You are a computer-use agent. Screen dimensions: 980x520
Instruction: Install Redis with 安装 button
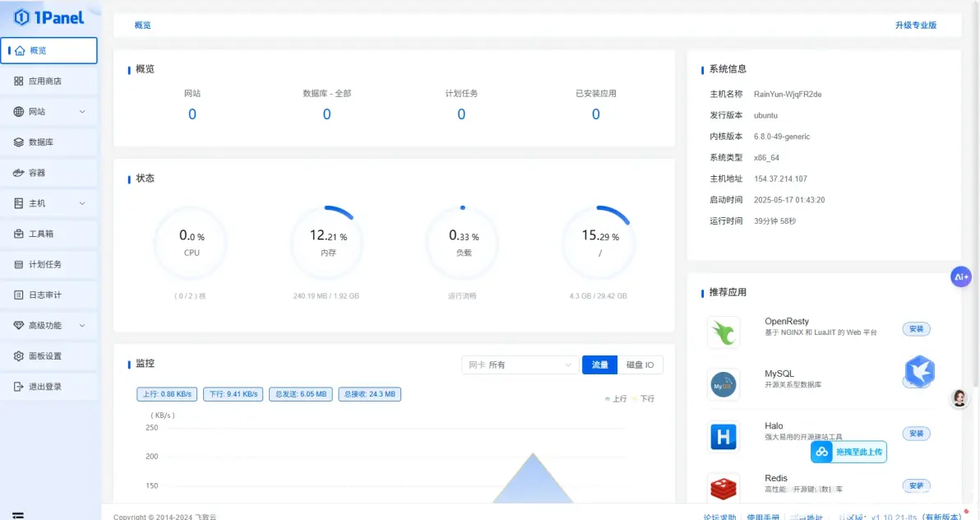click(x=916, y=485)
